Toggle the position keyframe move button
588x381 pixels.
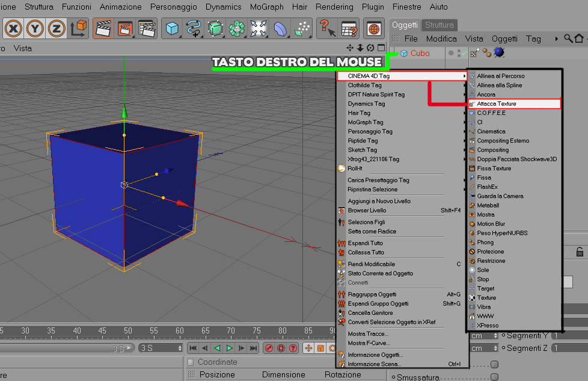[308, 348]
